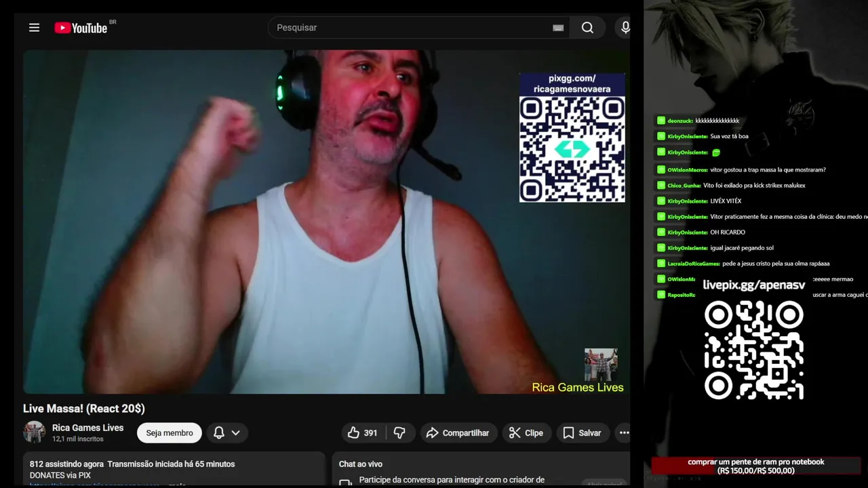Click the small photo thumbnail above Rica Games Lives
Image resolution: width=868 pixels, height=488 pixels.
601,365
